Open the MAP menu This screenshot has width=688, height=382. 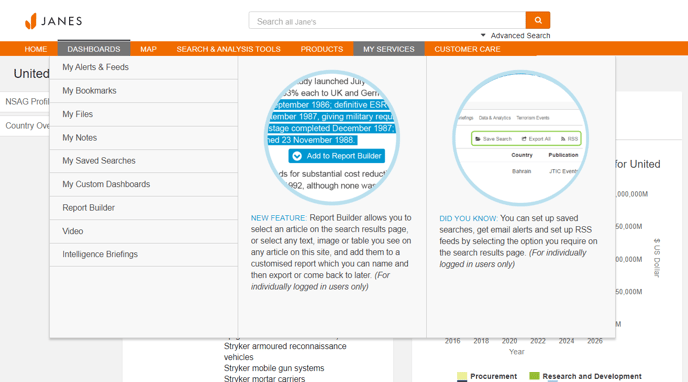tap(148, 49)
